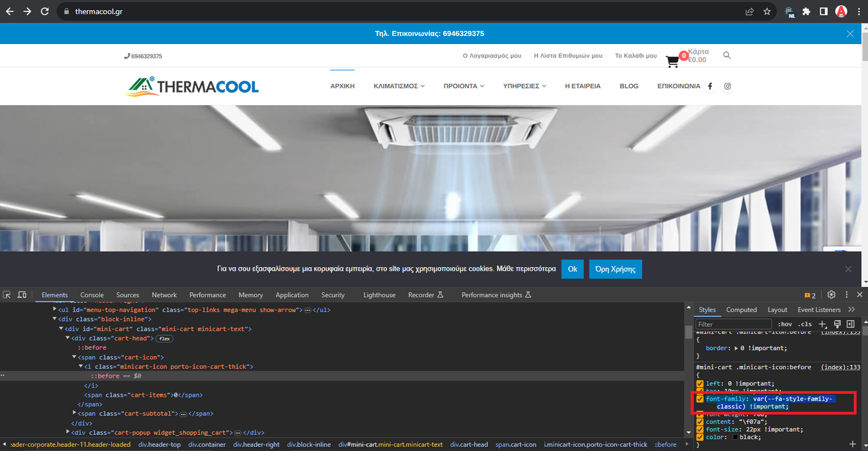
Task: Open Chrome three-dot menu
Action: pyautogui.click(x=859, y=12)
